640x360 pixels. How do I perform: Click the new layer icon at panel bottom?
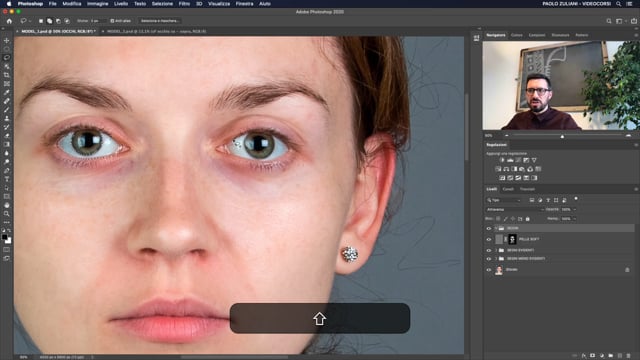pos(620,356)
